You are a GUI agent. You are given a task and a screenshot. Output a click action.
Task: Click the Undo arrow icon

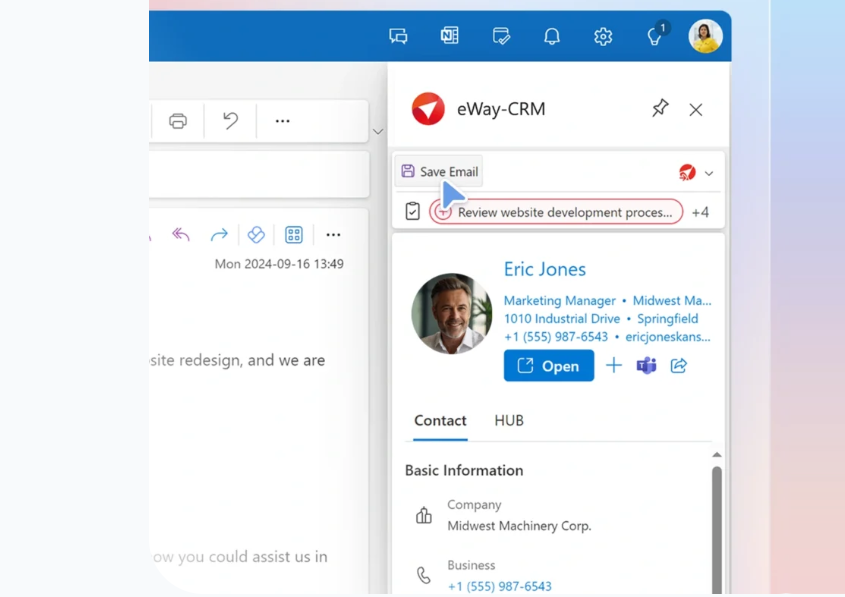tap(231, 121)
